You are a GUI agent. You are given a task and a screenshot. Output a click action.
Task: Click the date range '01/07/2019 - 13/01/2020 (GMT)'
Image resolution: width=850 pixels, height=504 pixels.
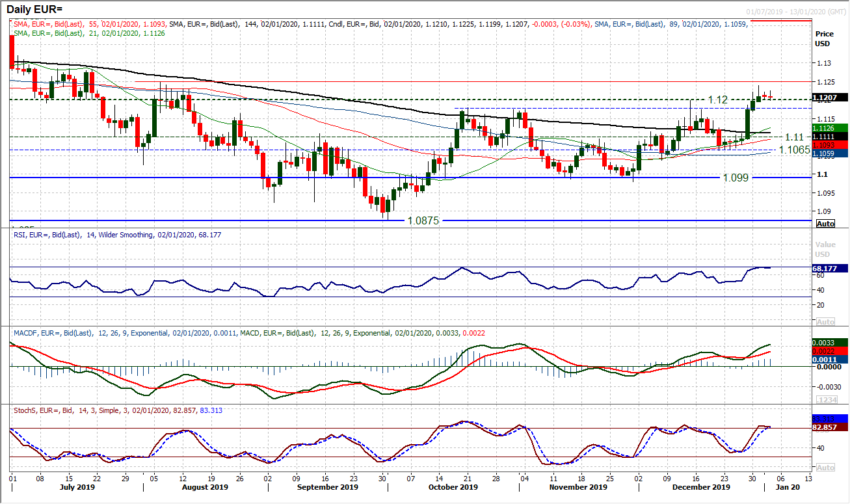pos(797,11)
